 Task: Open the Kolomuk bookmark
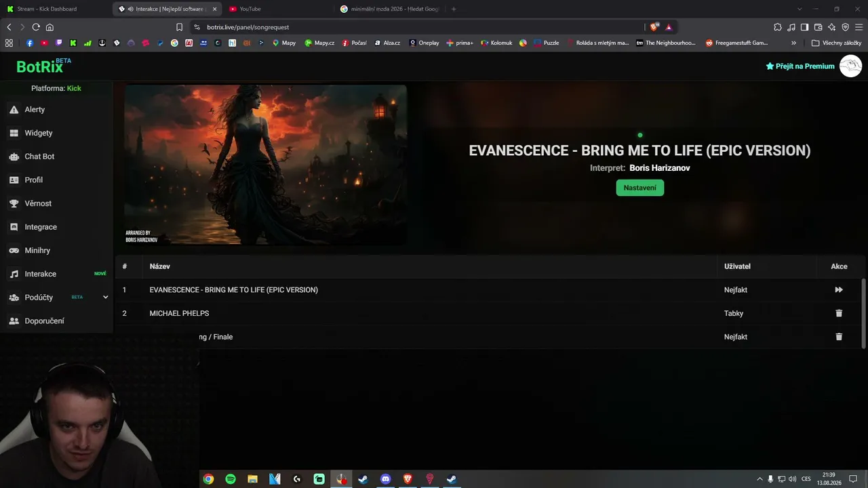pos(496,43)
